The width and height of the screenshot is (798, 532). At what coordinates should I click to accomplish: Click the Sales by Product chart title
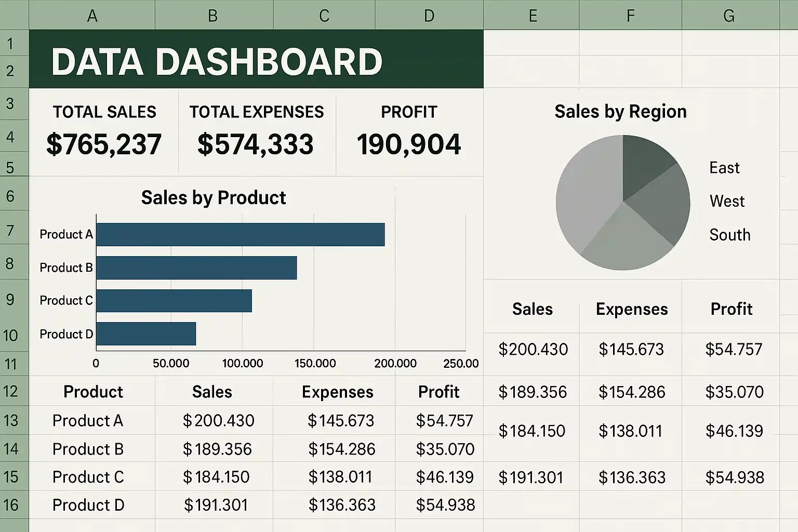(214, 197)
